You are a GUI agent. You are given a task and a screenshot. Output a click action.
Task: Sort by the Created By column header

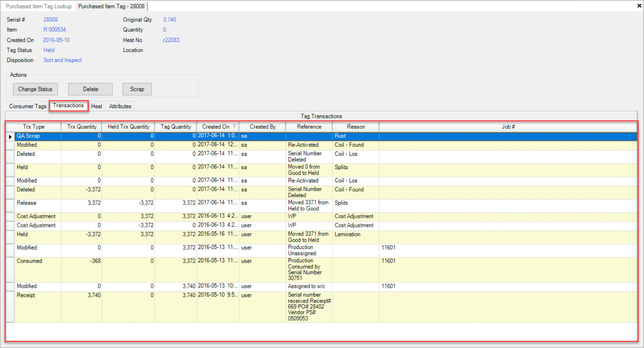(263, 127)
